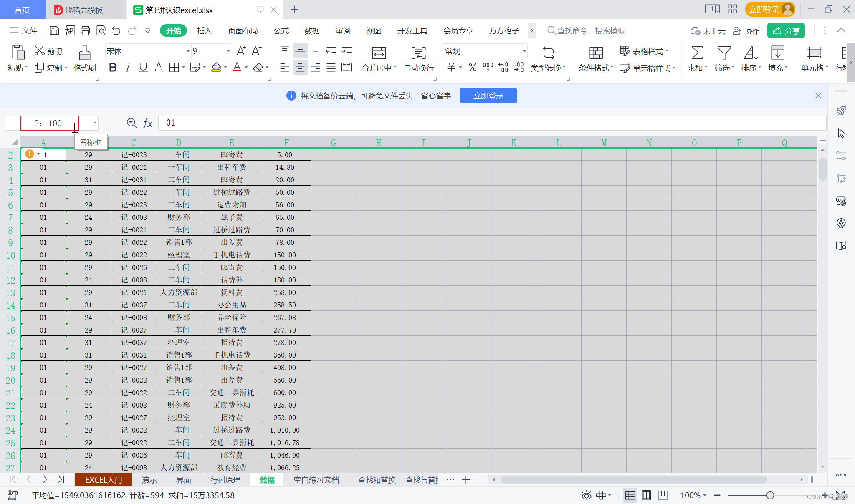Apply strikethrough-style text effect icon

click(159, 67)
